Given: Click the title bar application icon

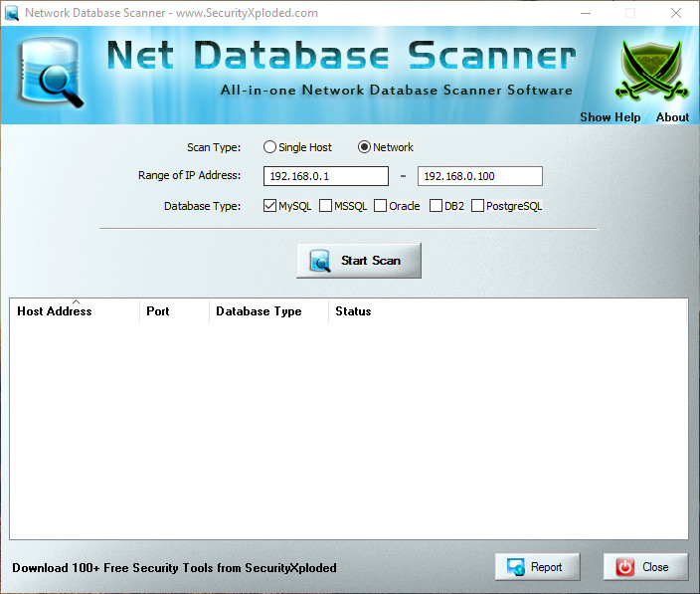Looking at the screenshot, I should point(12,13).
